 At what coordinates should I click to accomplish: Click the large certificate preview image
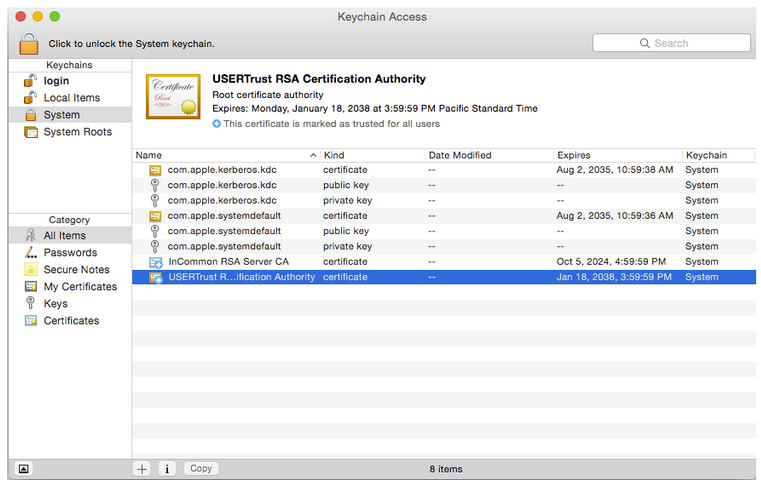(x=173, y=96)
